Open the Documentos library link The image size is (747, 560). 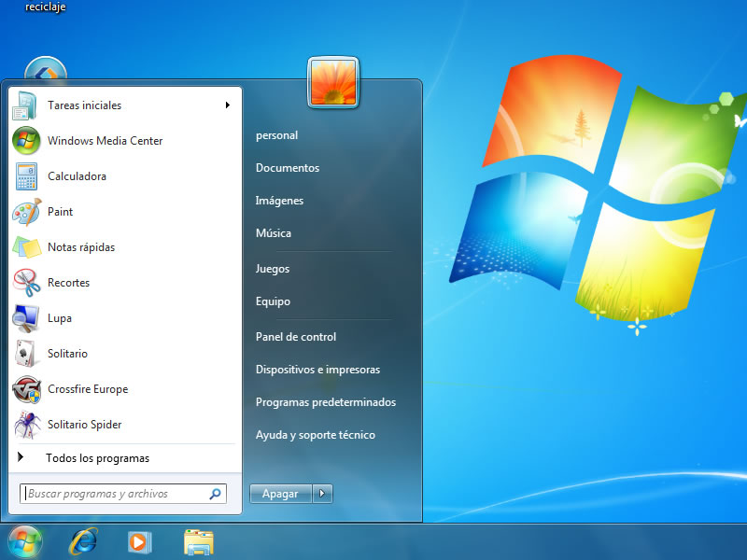(288, 168)
